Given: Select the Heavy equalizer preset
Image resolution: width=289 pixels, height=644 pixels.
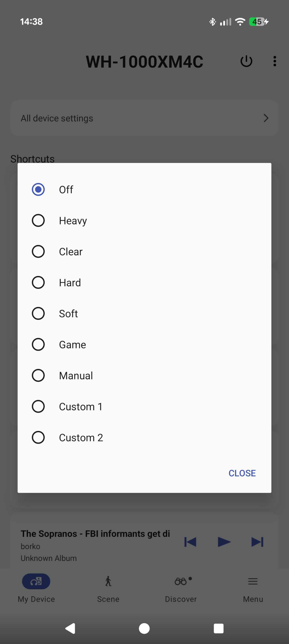Looking at the screenshot, I should tap(144, 221).
